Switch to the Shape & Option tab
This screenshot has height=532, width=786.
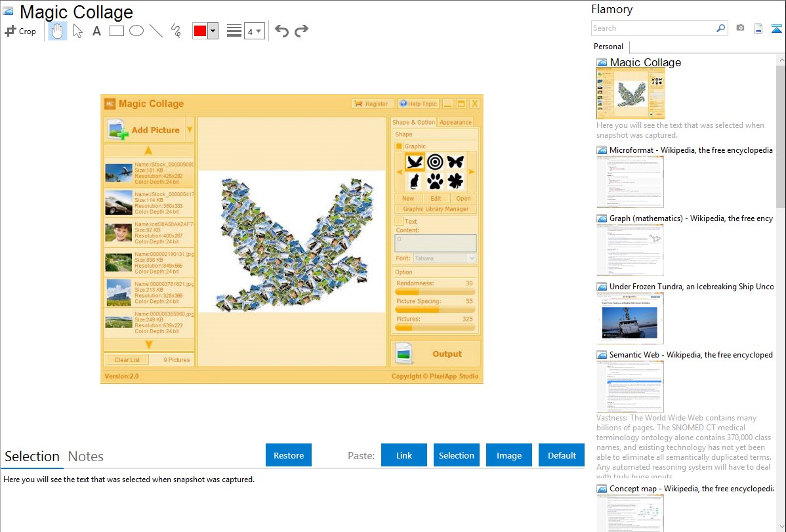[x=413, y=122]
